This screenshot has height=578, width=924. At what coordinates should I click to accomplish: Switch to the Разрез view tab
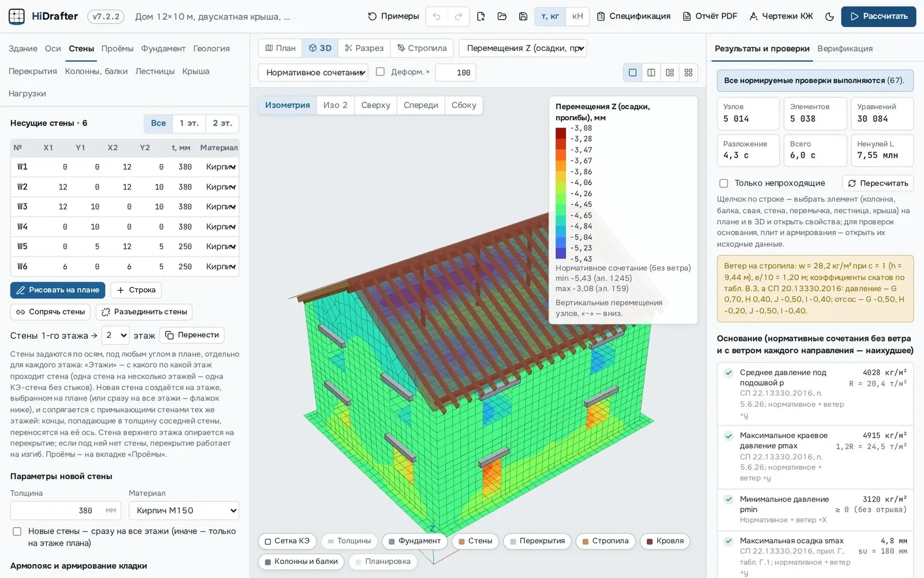pos(364,48)
